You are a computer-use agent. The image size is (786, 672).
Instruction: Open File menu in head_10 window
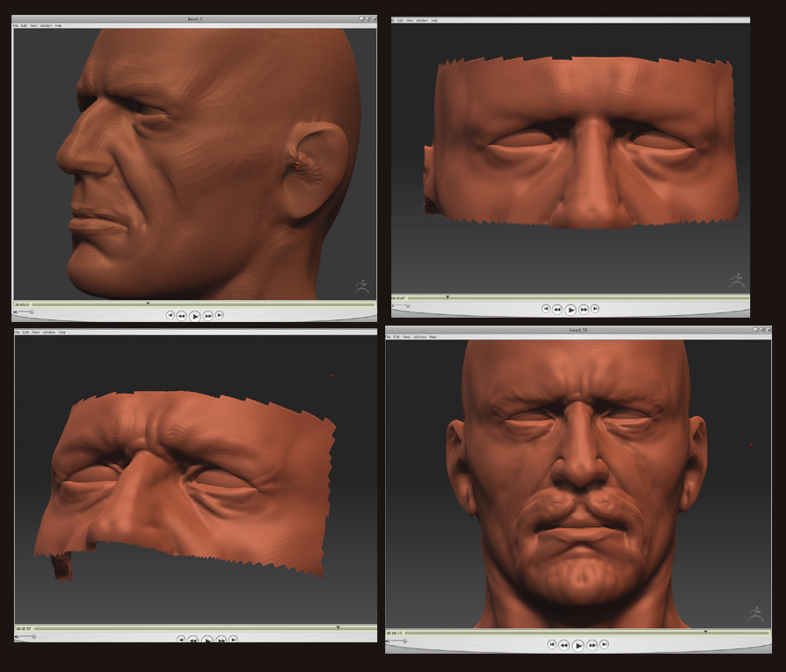coord(389,337)
